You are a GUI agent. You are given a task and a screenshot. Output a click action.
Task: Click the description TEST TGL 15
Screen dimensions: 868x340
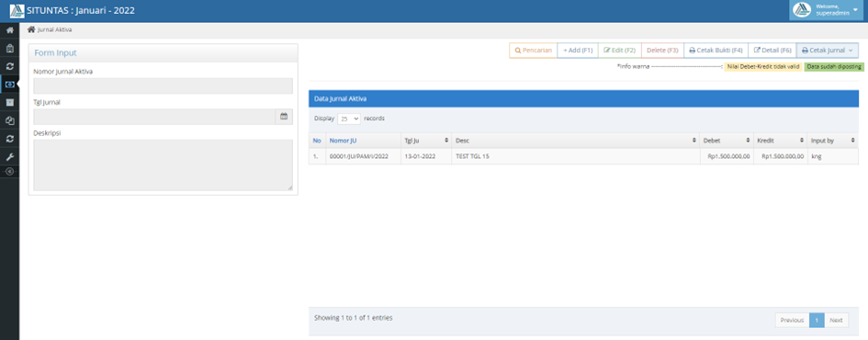[x=472, y=157]
